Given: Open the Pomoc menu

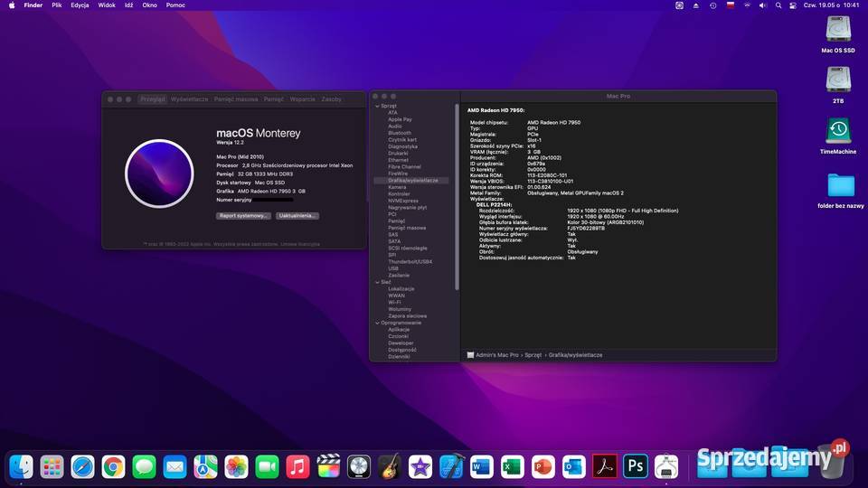Looking at the screenshot, I should [x=175, y=5].
